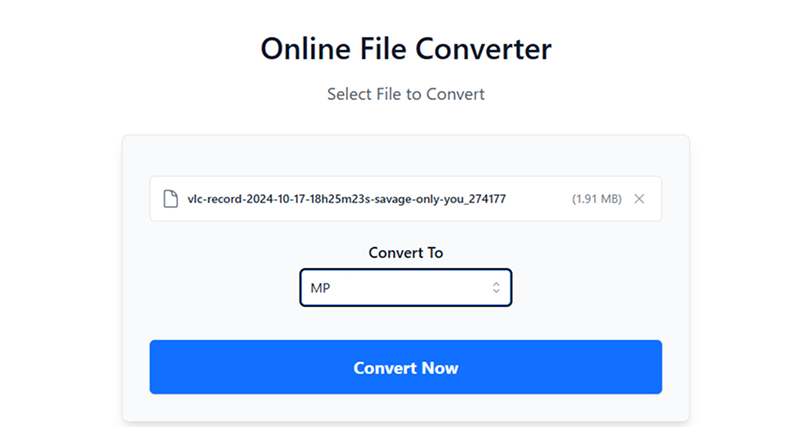Click the (1.91 MB) file size text
The width and height of the screenshot is (800, 427).
pyautogui.click(x=596, y=199)
